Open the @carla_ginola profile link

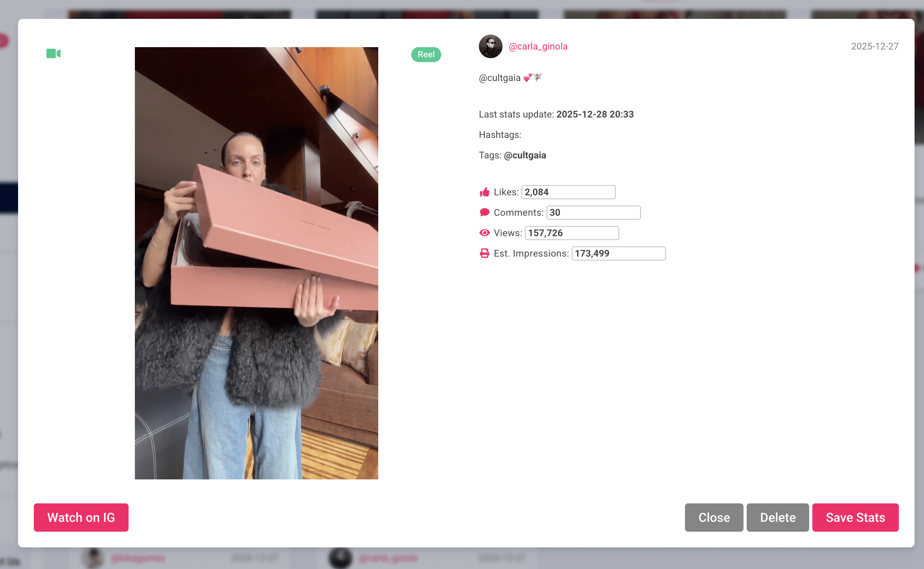(x=538, y=46)
